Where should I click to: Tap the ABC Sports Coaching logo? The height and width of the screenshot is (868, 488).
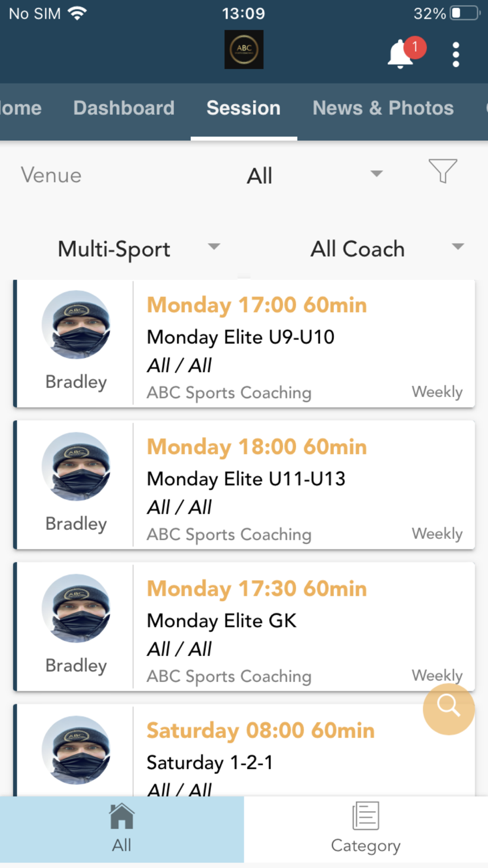tap(244, 49)
